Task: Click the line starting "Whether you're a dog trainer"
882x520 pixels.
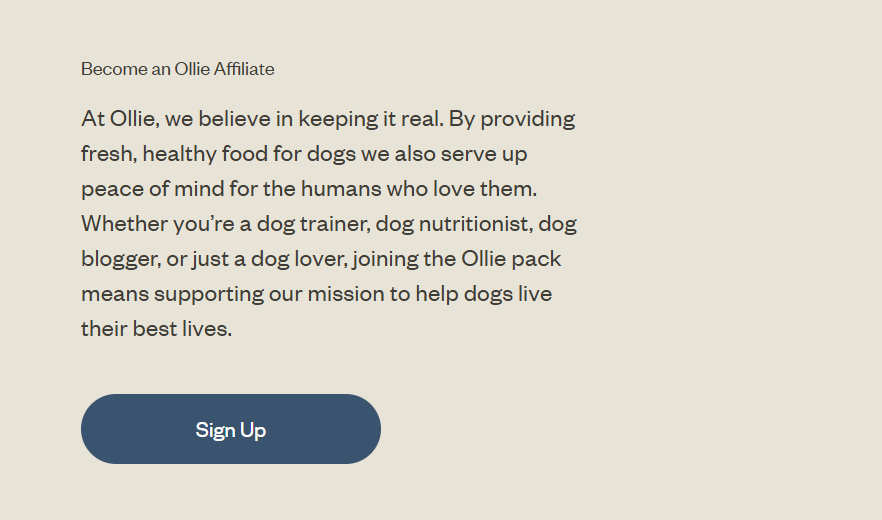Action: pos(328,224)
